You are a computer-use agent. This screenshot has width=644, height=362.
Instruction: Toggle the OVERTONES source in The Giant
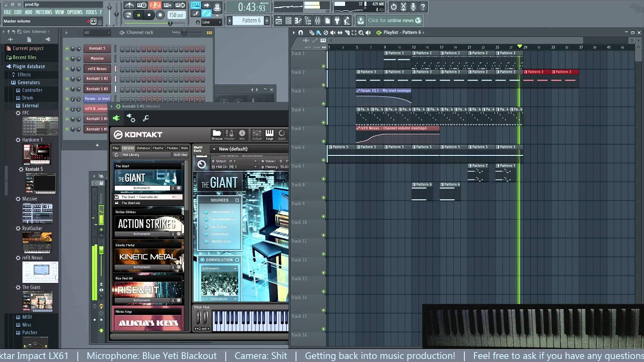206,212
